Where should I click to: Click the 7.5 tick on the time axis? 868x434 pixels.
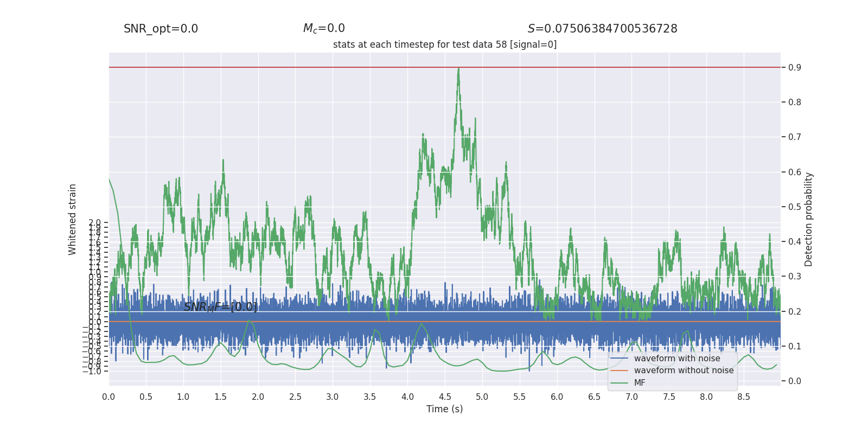[669, 397]
